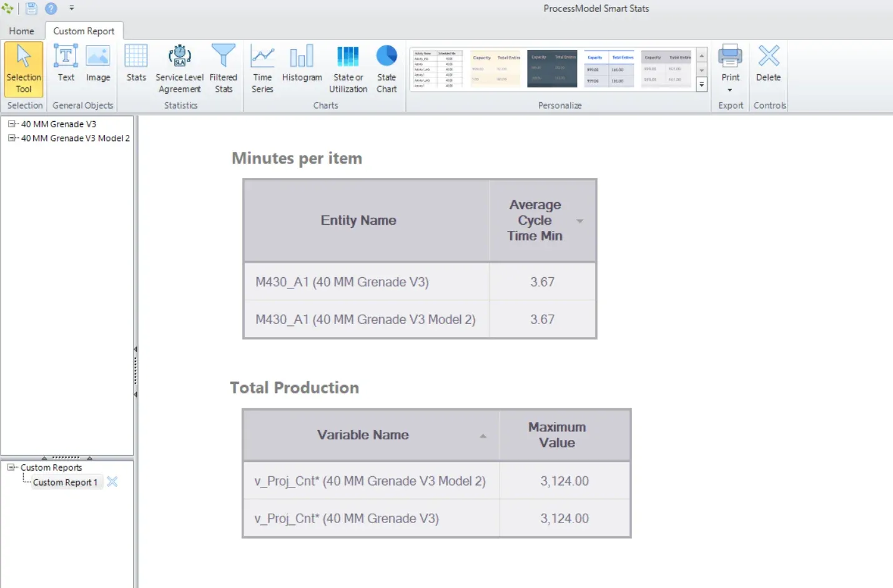
Task: Click the save icon in title bar
Action: 31,8
